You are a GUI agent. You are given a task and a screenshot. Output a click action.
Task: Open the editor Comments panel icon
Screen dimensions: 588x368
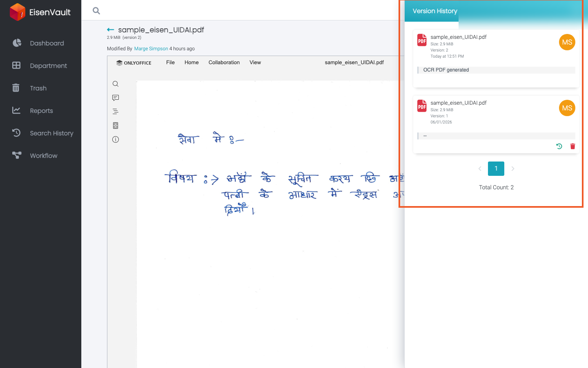[x=116, y=98]
